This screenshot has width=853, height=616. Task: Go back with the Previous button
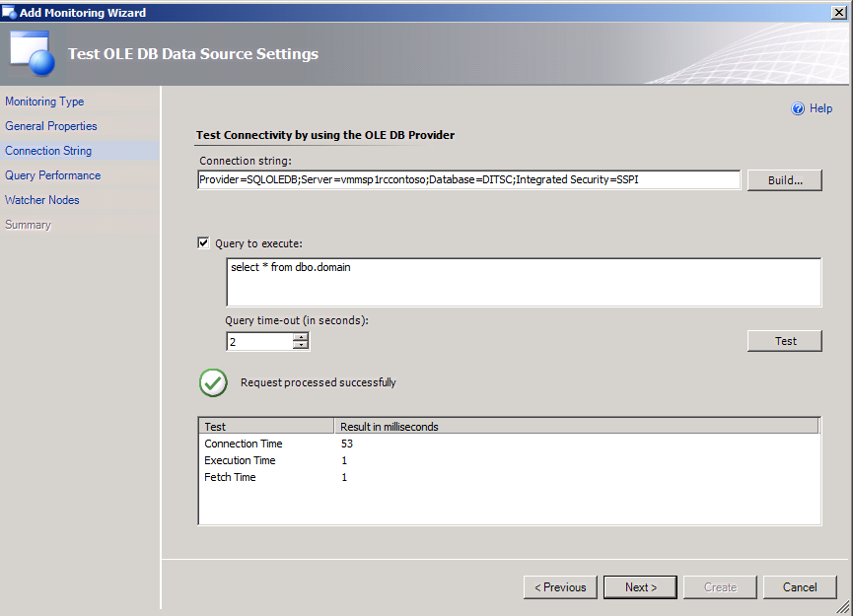[560, 587]
